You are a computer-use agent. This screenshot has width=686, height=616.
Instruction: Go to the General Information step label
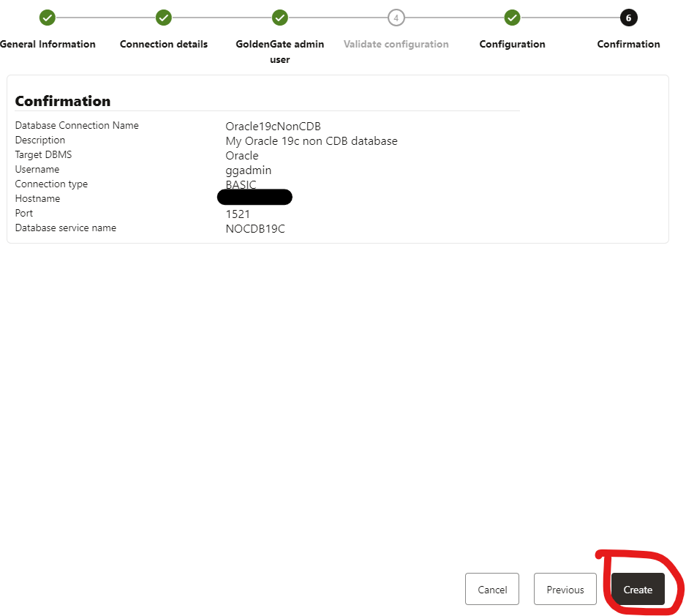click(x=48, y=44)
